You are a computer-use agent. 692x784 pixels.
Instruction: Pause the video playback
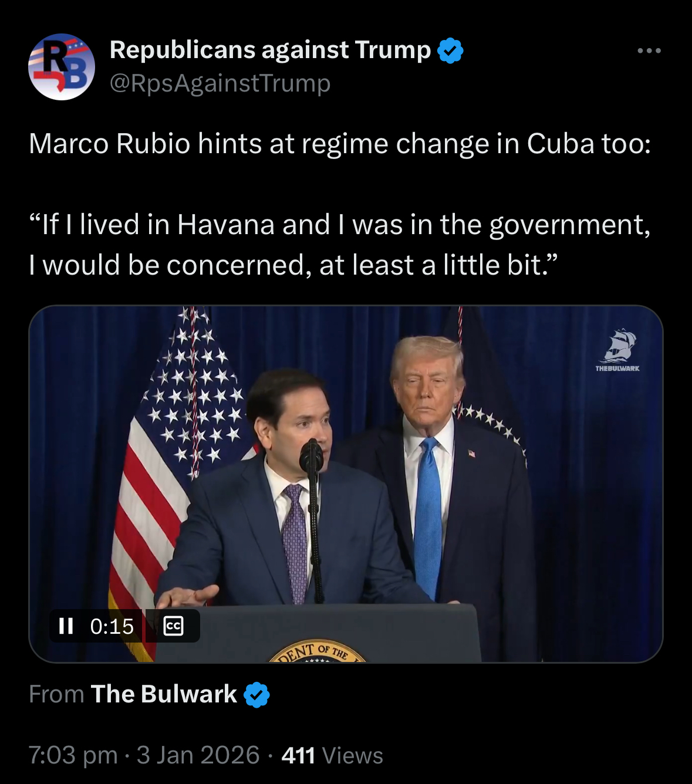click(66, 626)
